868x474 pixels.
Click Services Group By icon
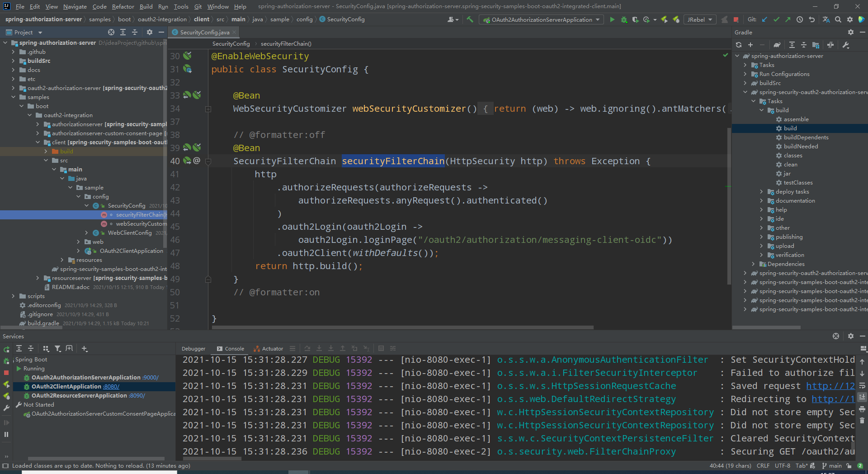[46, 349]
